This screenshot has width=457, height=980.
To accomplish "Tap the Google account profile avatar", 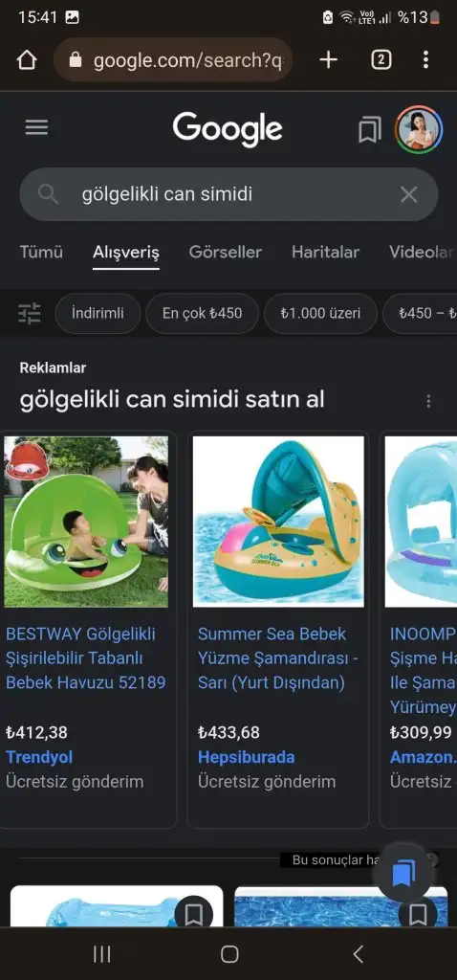I will (419, 129).
